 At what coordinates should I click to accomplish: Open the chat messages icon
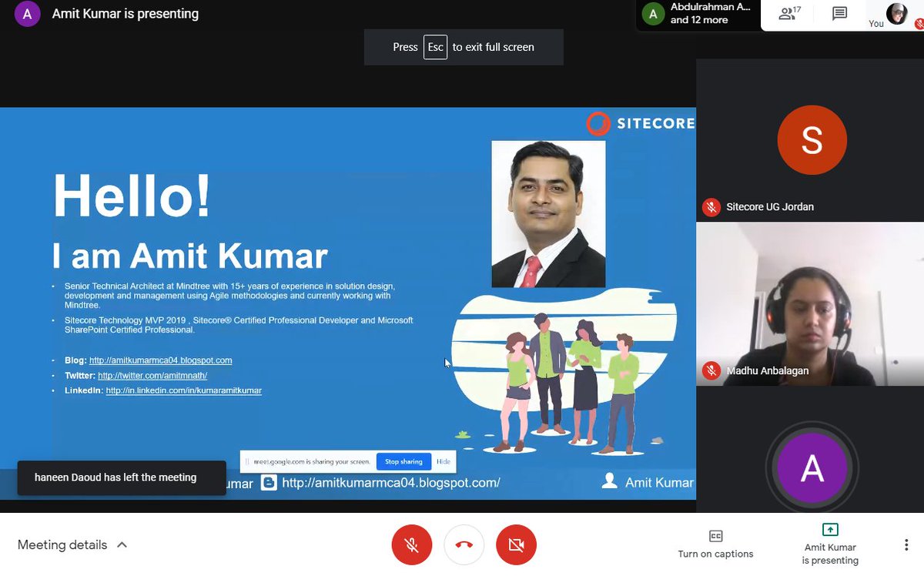tap(839, 14)
